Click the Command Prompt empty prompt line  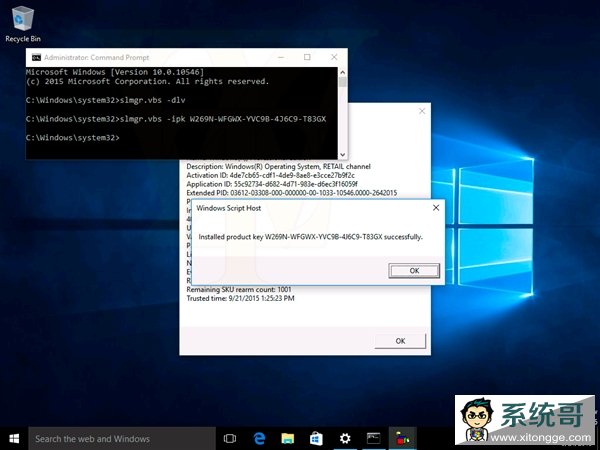pos(73,138)
